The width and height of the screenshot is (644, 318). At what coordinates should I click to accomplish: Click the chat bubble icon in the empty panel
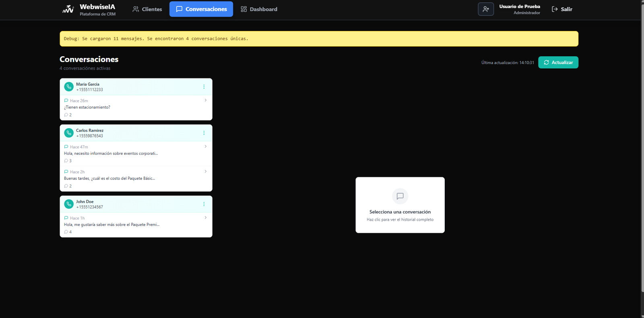(x=400, y=196)
